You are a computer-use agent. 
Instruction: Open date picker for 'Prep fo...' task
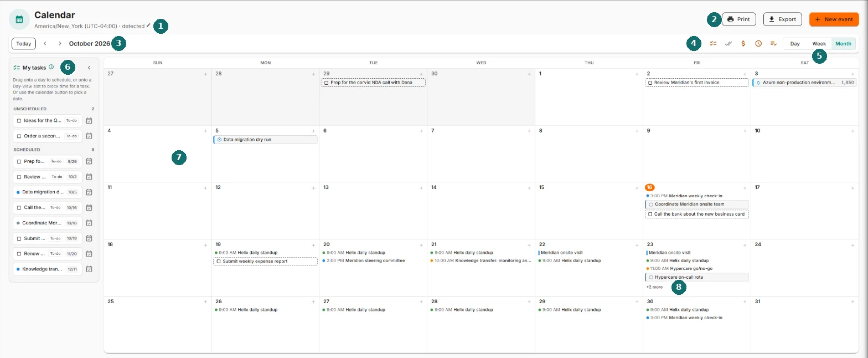click(89, 161)
